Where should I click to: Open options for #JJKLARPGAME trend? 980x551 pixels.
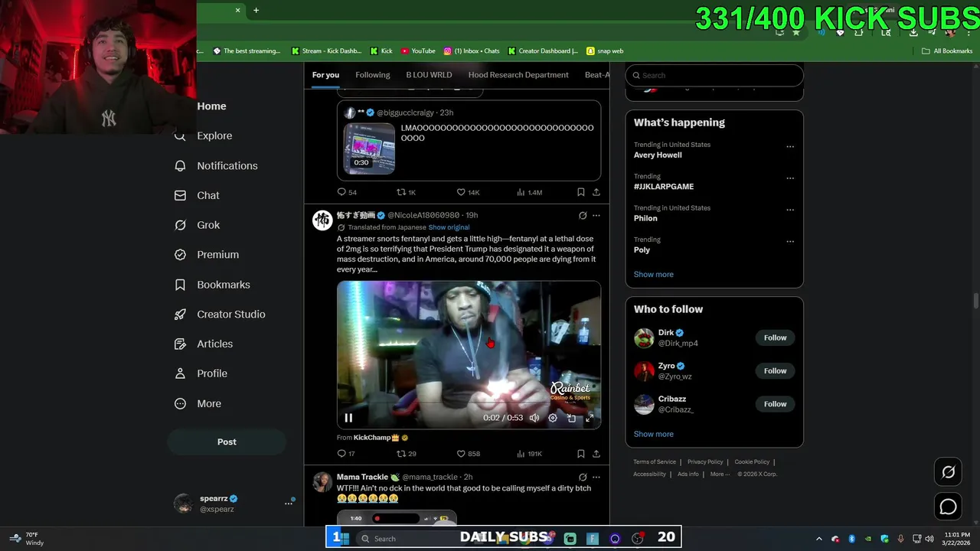point(790,178)
